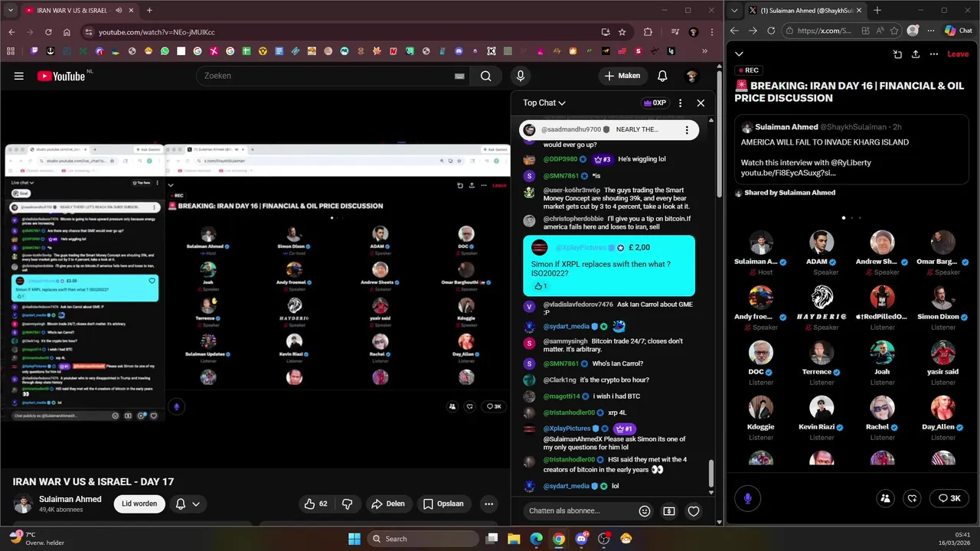Click Sulaiman Ahmed channel avatar under video
Viewport: 980px width, 551px height.
(23, 504)
